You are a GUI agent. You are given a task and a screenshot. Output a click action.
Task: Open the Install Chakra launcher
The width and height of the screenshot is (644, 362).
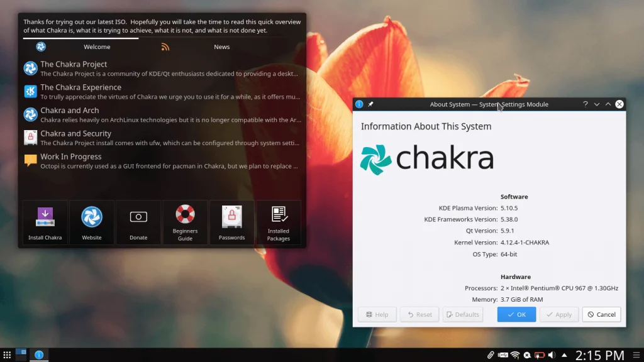coord(45,222)
